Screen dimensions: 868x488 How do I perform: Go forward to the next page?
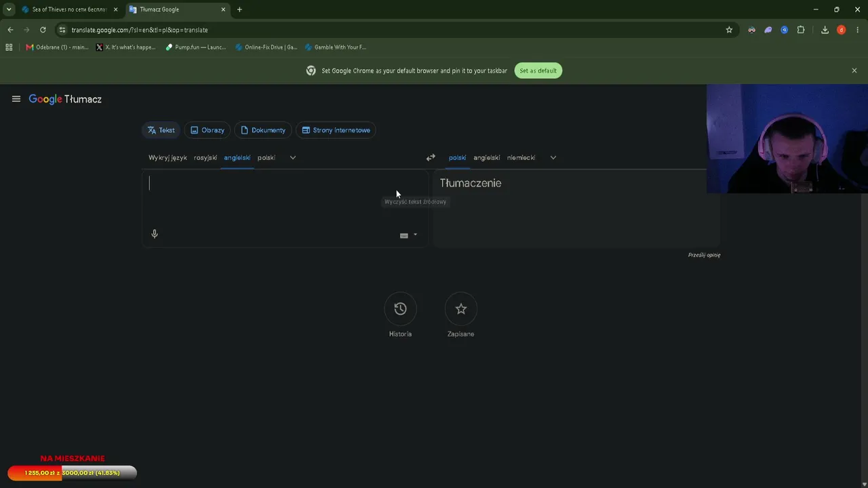(x=26, y=30)
